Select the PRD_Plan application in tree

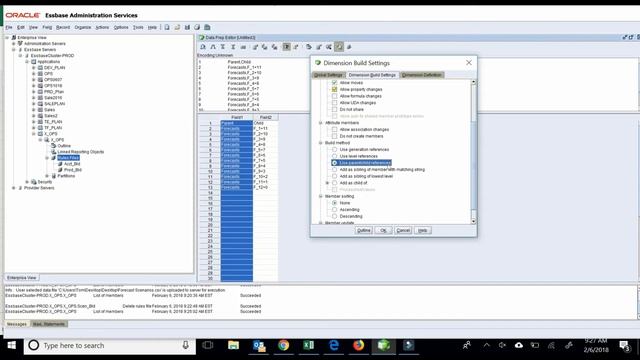click(x=54, y=92)
